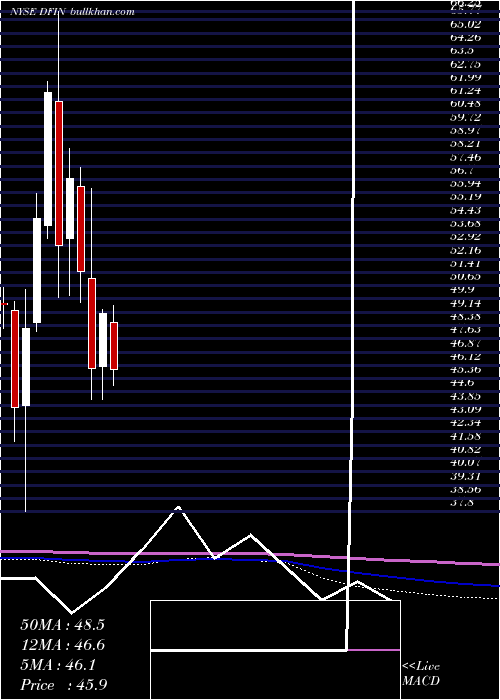The image size is (500, 700).
Task: Click the 50.65 price axis label
Action: 465,277
